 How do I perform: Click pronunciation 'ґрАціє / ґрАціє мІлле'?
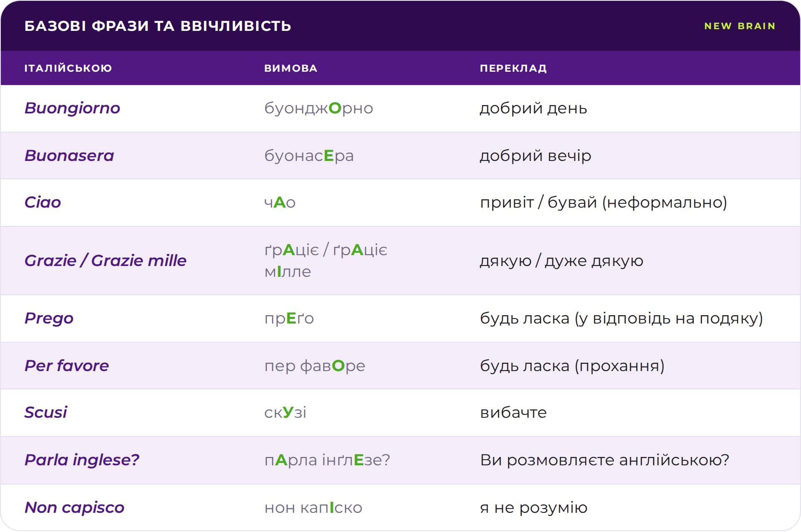click(x=326, y=261)
